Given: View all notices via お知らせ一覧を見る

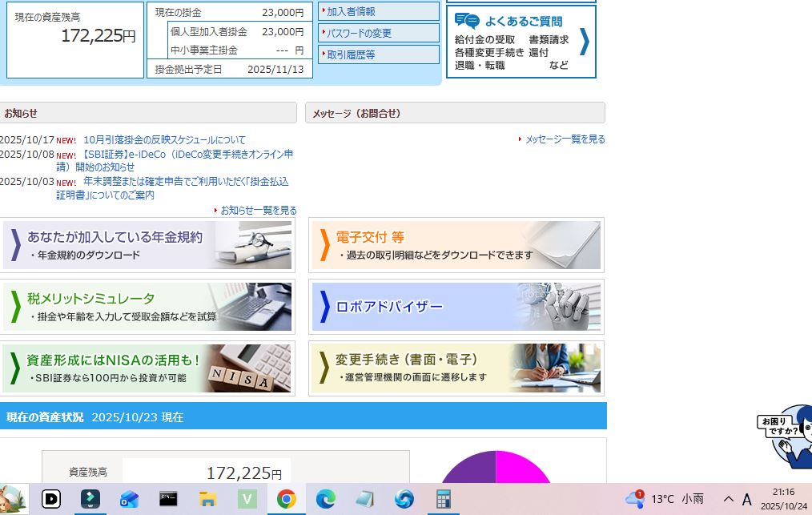Looking at the screenshot, I should [258, 210].
